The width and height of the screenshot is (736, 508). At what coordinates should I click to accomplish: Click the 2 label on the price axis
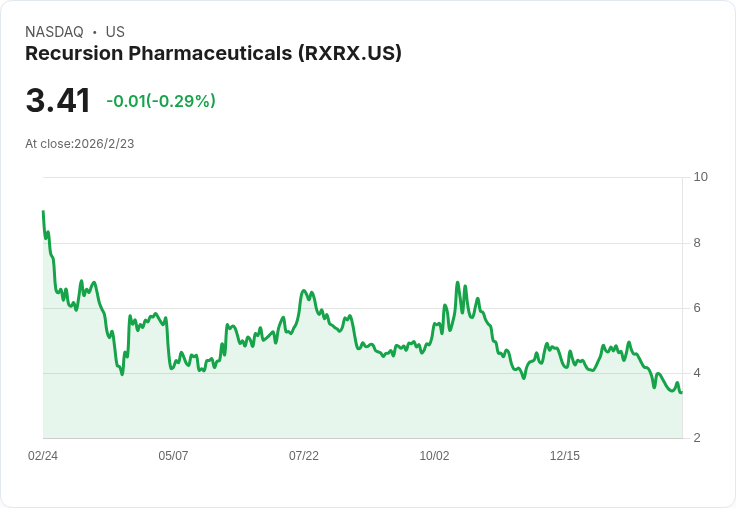click(x=697, y=438)
